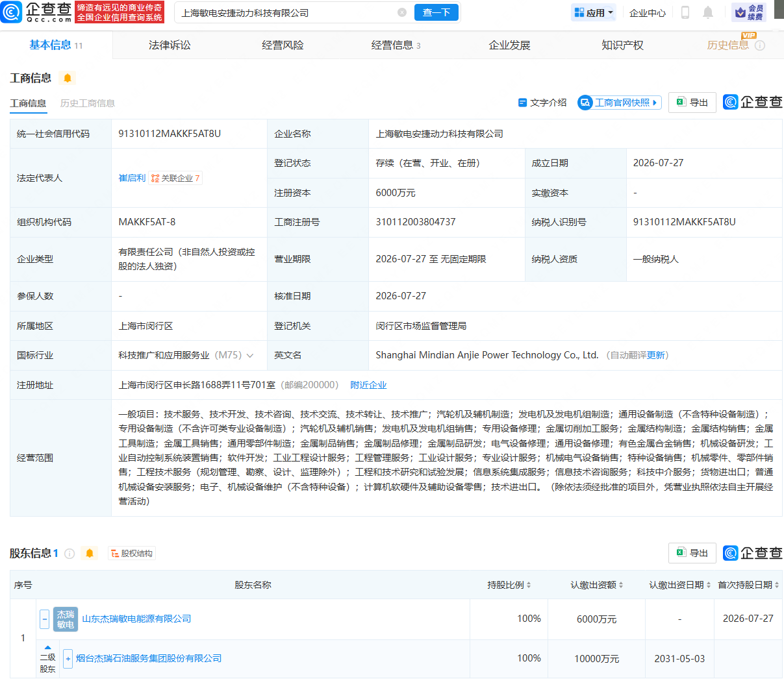The image size is (784, 679).
Task: Open the 历史信息 VIP tab
Action: tap(727, 45)
